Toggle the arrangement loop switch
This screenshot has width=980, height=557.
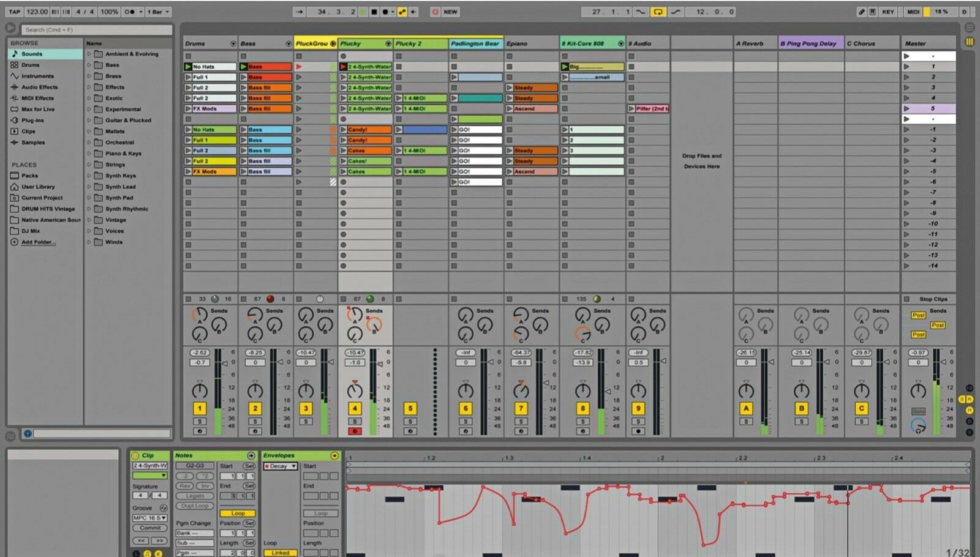658,12
